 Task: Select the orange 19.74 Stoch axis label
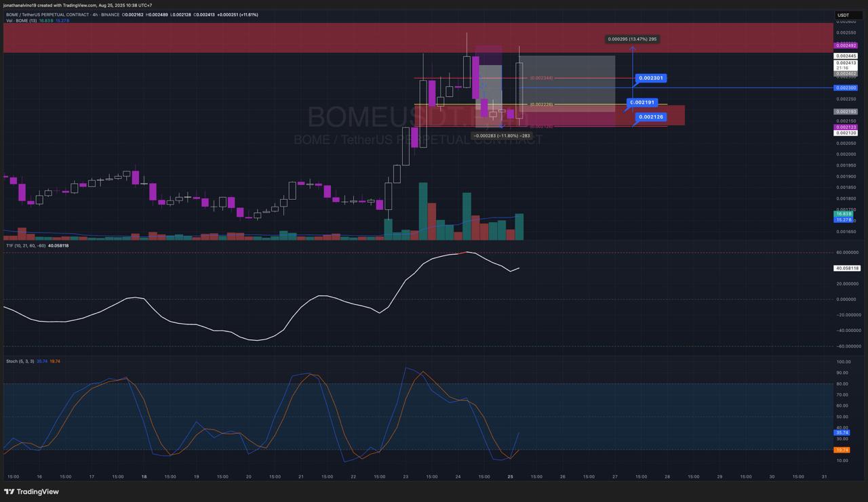(842, 450)
